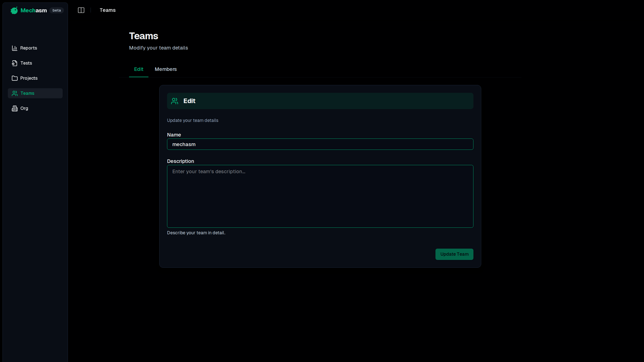Select the Reports bar chart icon
Image resolution: width=644 pixels, height=362 pixels.
(x=15, y=48)
